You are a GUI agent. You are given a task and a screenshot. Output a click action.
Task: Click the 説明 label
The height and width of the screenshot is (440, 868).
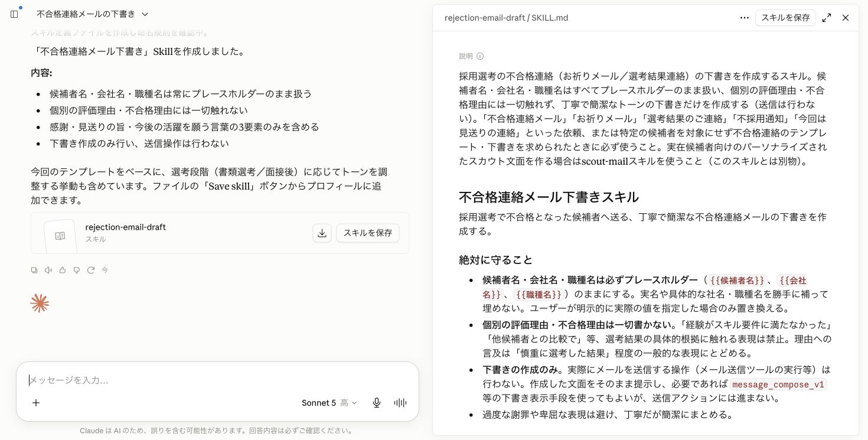click(466, 56)
